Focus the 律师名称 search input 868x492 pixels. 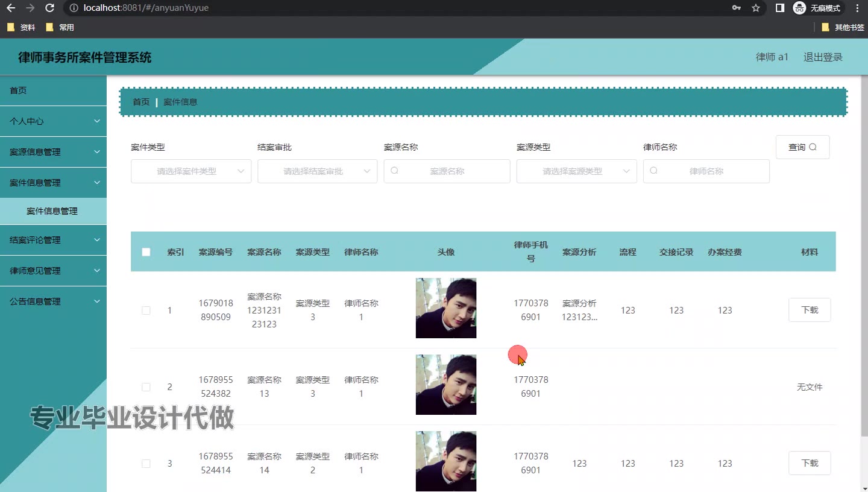[706, 171]
